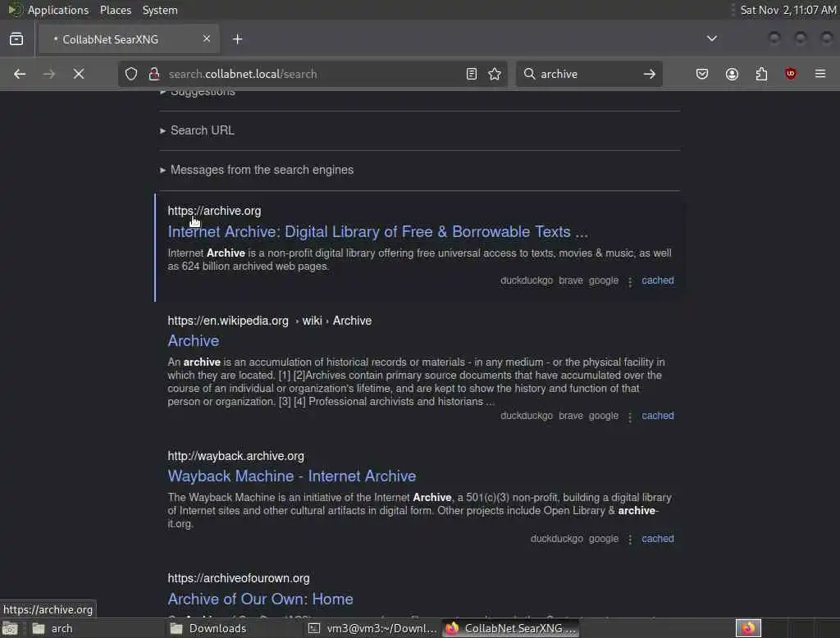Screen dimensions: 840x638
Task: Expand the Search URL section
Action: tap(197, 130)
